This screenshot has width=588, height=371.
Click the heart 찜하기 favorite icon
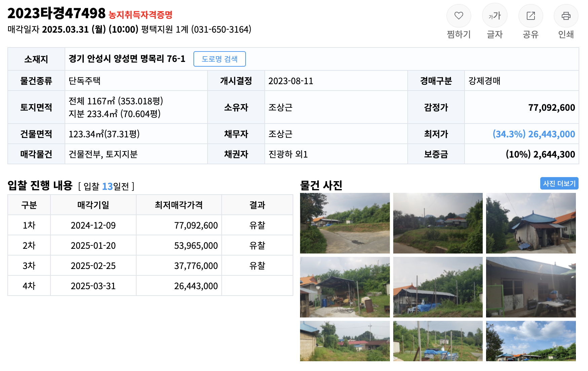[458, 16]
